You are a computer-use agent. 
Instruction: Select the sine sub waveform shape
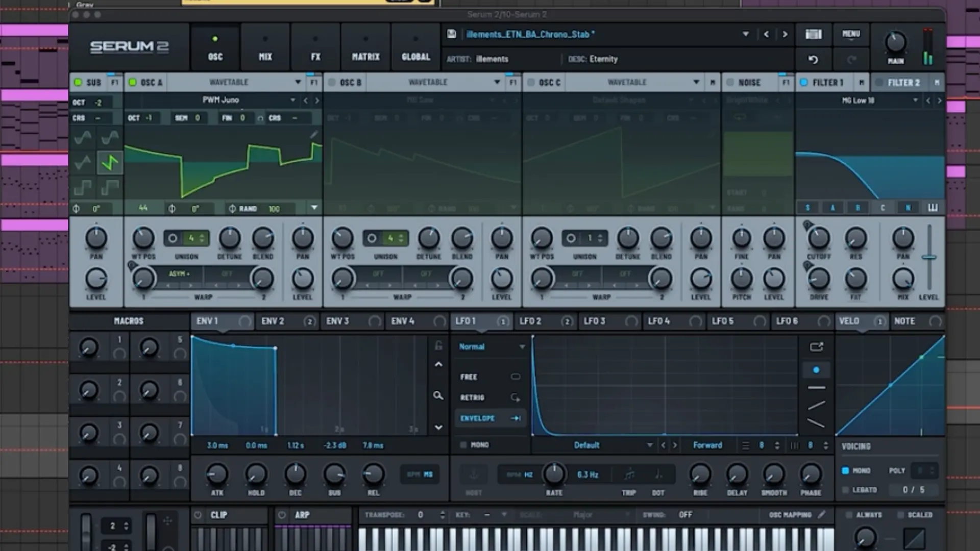(x=83, y=137)
